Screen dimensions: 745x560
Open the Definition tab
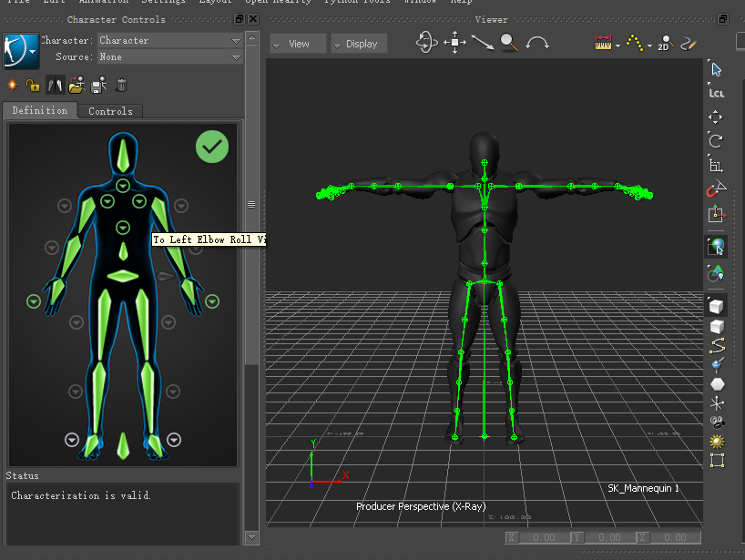(x=39, y=110)
